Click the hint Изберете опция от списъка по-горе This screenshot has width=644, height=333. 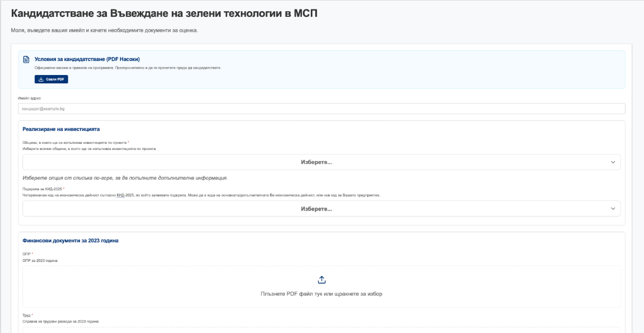(125, 178)
